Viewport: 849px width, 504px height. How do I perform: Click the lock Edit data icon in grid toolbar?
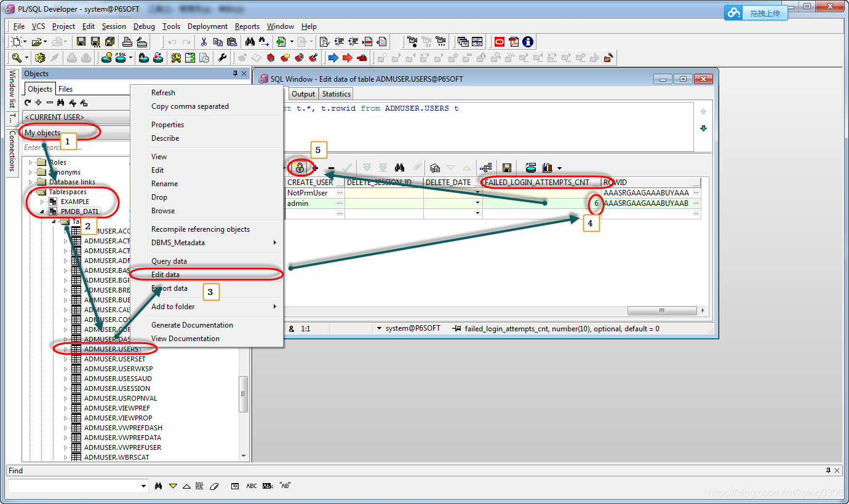[300, 167]
